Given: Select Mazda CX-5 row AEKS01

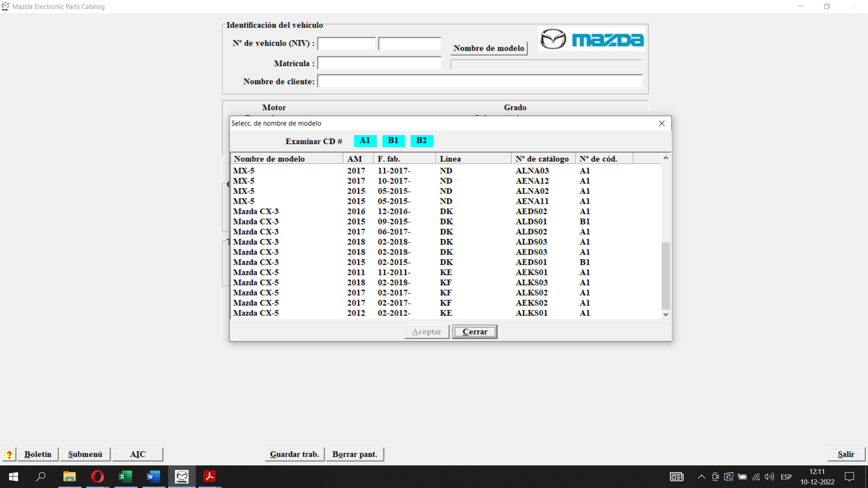Looking at the screenshot, I should click(446, 273).
